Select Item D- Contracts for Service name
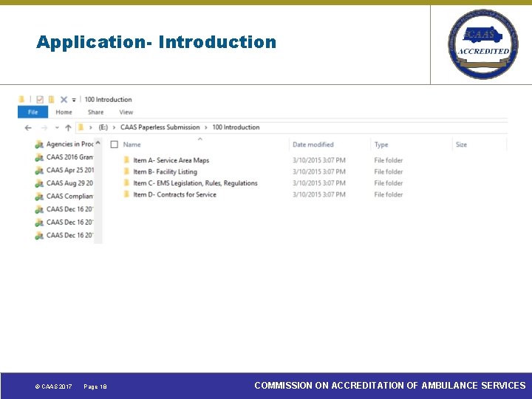532x399 pixels. tap(174, 194)
